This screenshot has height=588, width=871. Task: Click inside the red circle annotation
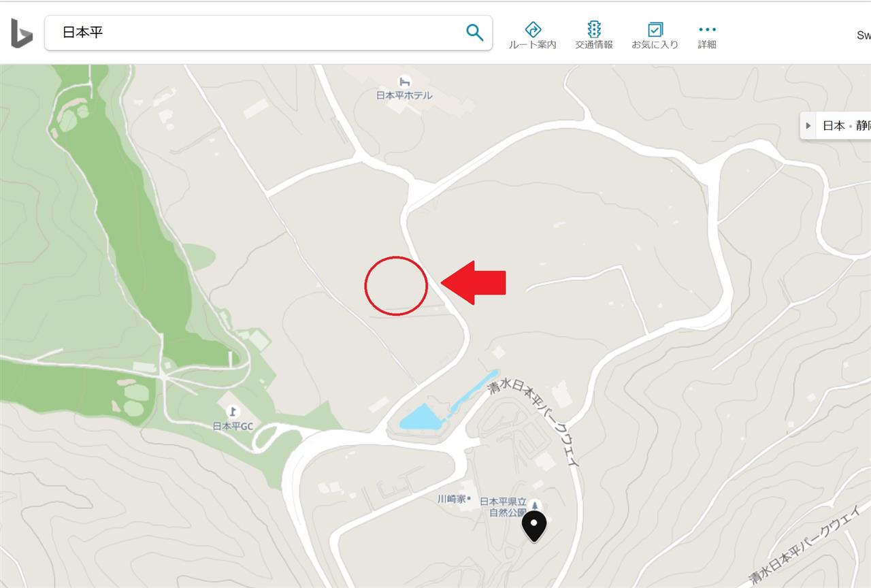click(x=396, y=286)
